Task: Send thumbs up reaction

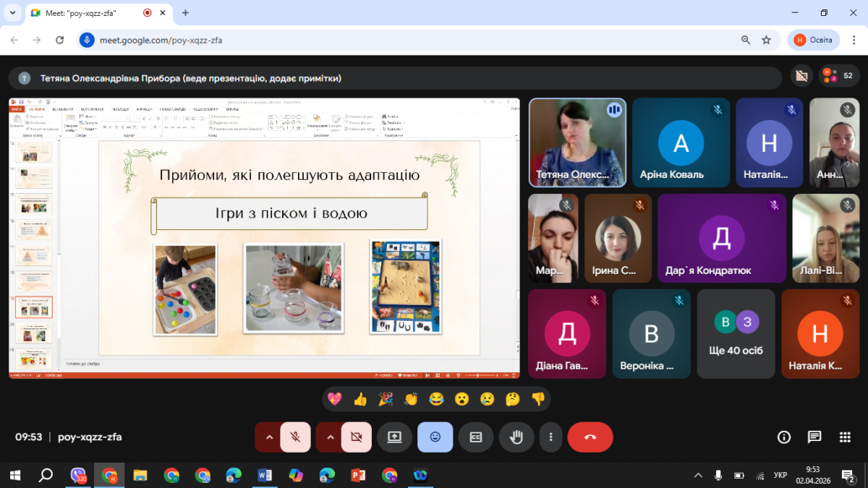Action: pyautogui.click(x=359, y=398)
